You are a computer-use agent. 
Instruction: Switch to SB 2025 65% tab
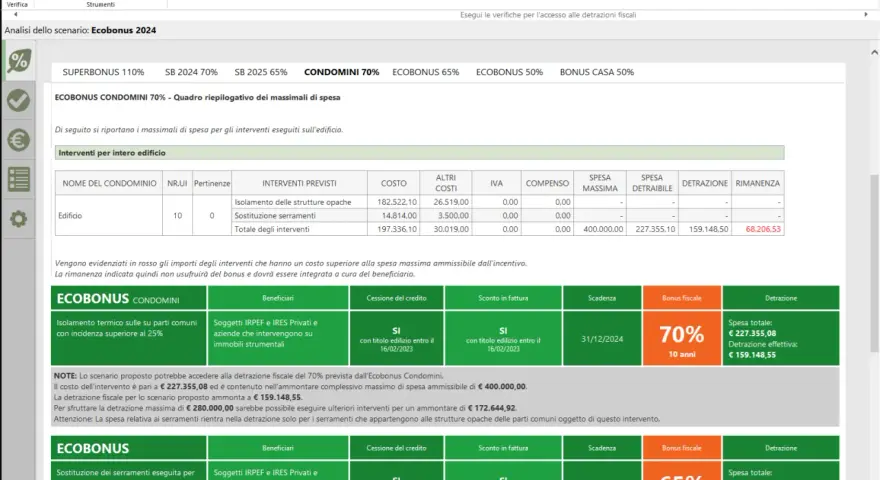[x=261, y=72]
